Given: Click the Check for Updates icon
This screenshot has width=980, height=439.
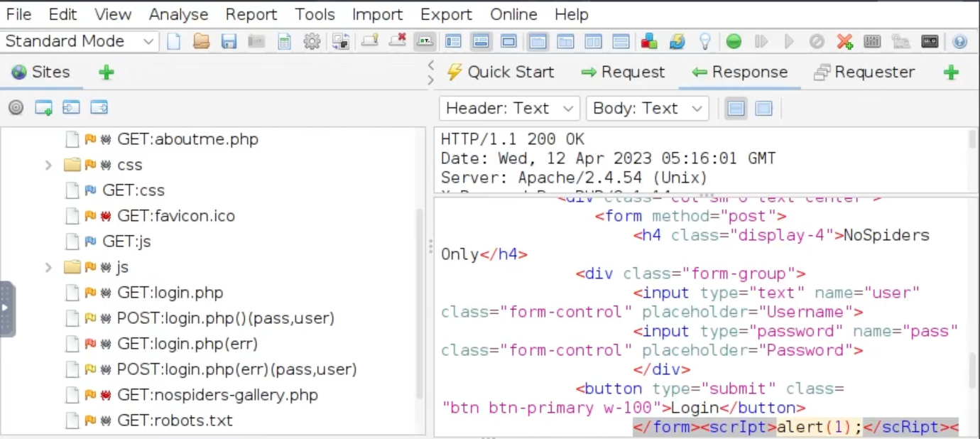Looking at the screenshot, I should 677,42.
